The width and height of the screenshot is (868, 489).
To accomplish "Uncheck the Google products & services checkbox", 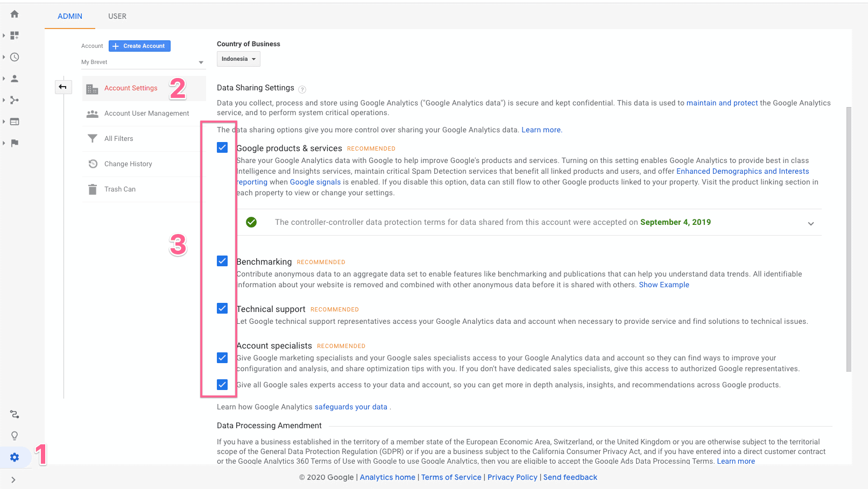I will tap(222, 147).
